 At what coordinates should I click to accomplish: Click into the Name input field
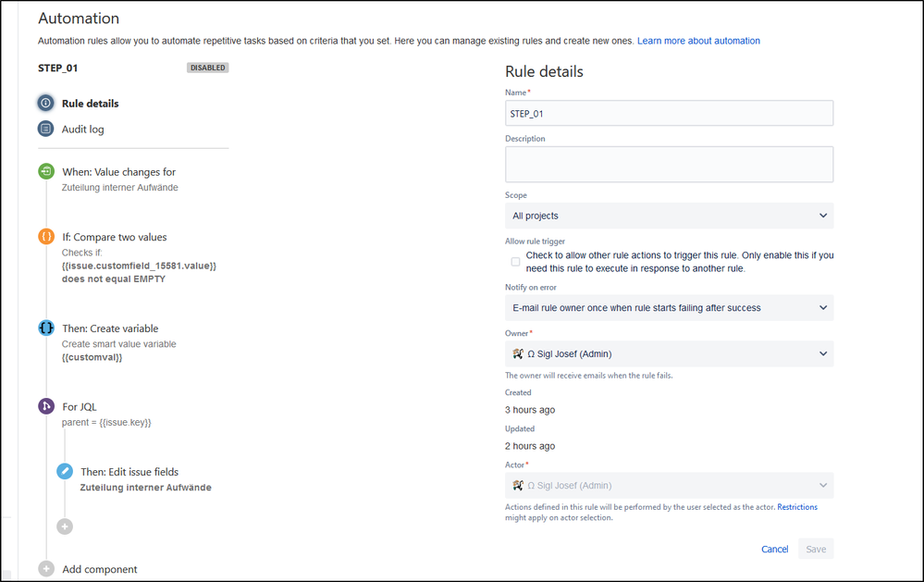coord(669,113)
